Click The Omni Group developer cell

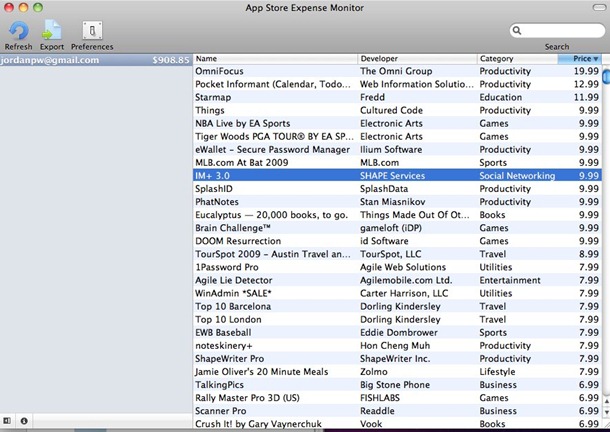click(396, 71)
